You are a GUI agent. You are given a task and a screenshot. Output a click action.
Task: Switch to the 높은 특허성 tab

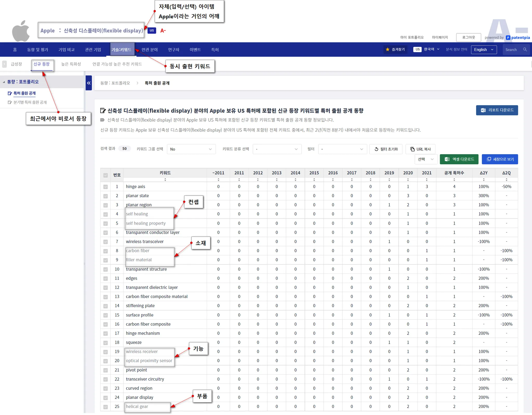click(71, 64)
